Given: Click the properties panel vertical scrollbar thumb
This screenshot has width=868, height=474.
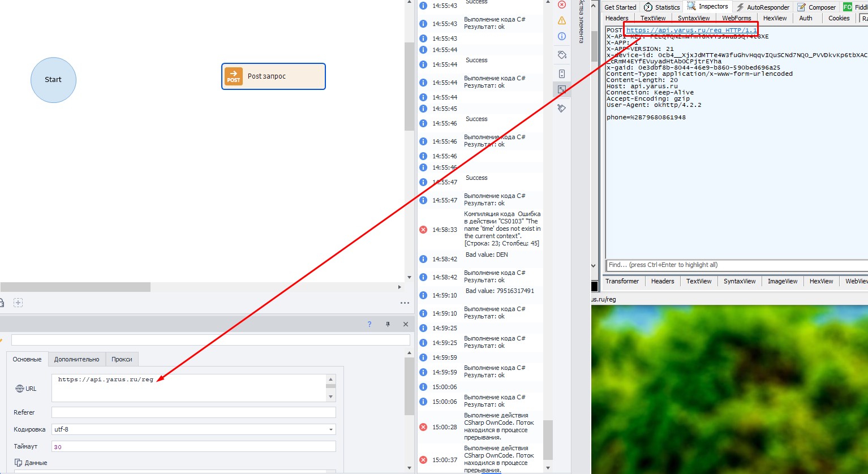Looking at the screenshot, I should [x=410, y=386].
